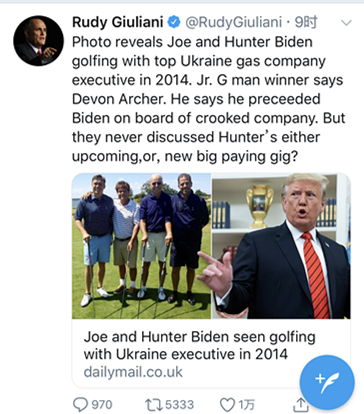Click the man in red tie image
364x414 pixels.
tap(281, 246)
